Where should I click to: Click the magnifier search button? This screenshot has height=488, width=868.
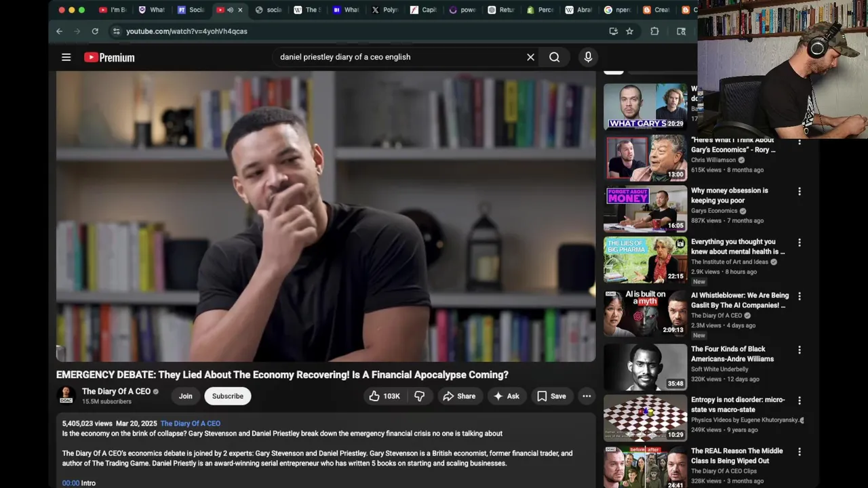click(555, 57)
